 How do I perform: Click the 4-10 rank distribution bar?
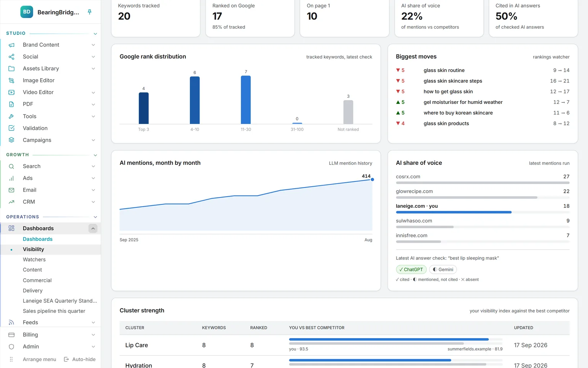(x=195, y=100)
